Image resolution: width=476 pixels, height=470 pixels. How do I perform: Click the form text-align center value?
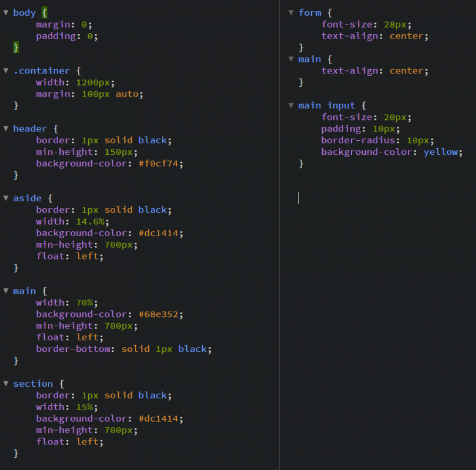coord(407,36)
